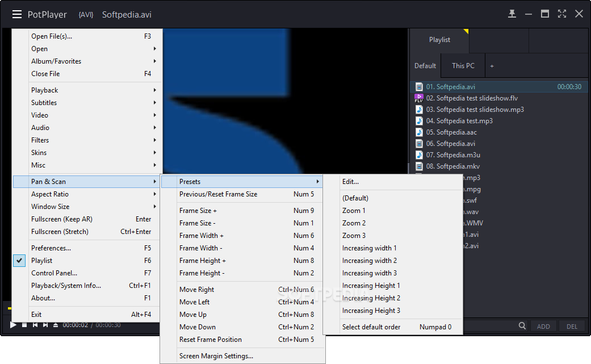Expand the Audio submenu
591x364 pixels.
pyautogui.click(x=87, y=127)
